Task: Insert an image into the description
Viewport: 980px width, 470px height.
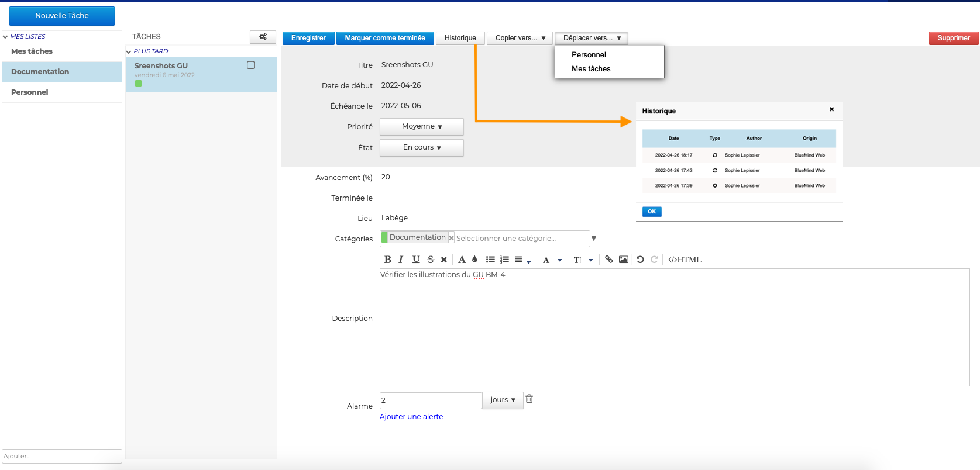Action: coord(624,260)
